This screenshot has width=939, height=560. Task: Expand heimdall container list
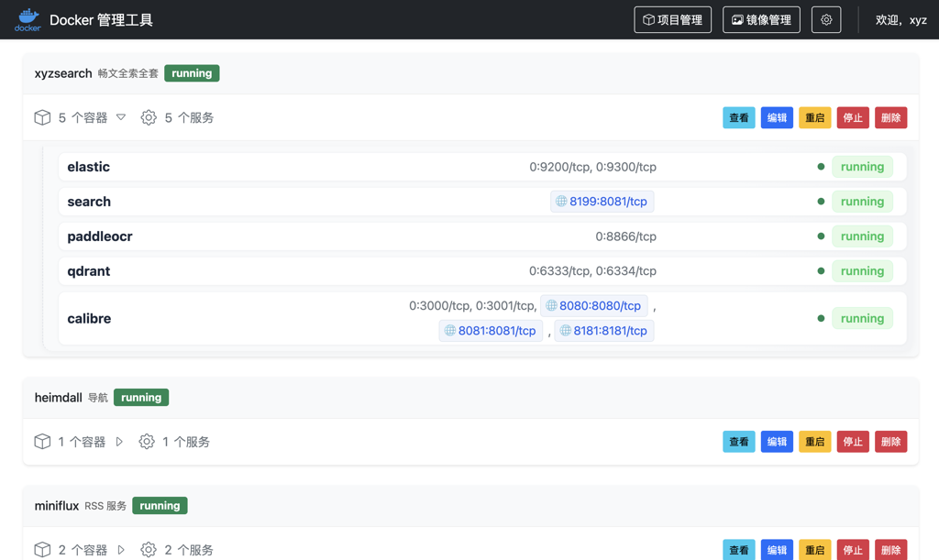click(119, 442)
